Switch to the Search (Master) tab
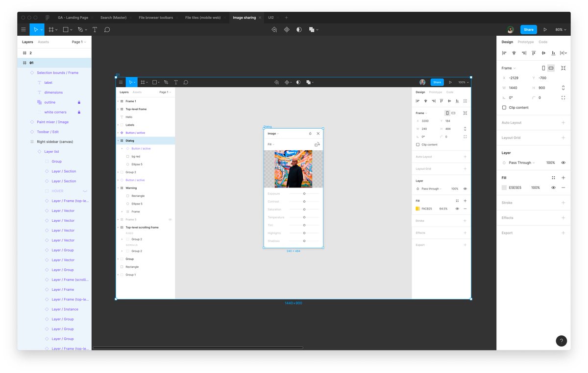 click(x=113, y=18)
